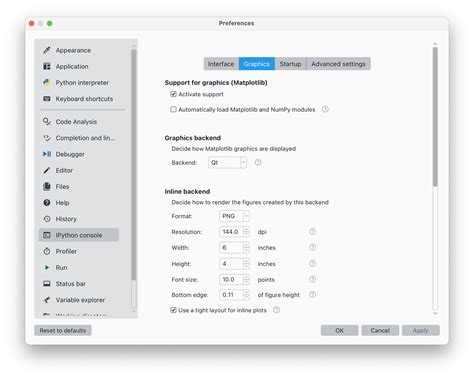
Task: Open Keyboard shortcuts icon in sidebar
Action: [x=47, y=99]
